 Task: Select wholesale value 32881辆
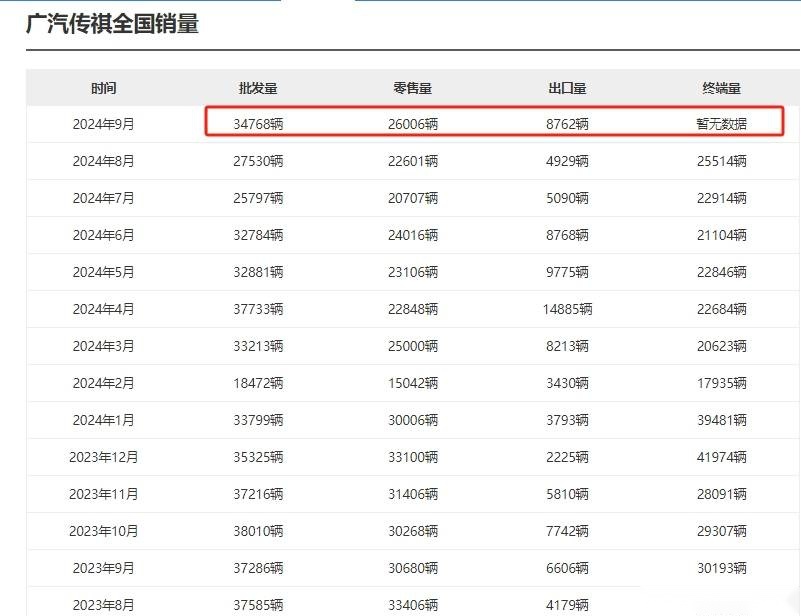pos(258,272)
